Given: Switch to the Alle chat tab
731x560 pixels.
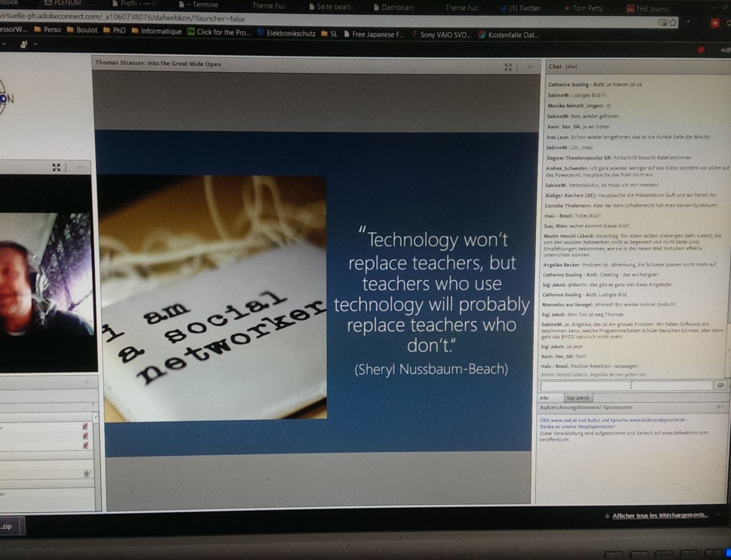Looking at the screenshot, I should 545,397.
